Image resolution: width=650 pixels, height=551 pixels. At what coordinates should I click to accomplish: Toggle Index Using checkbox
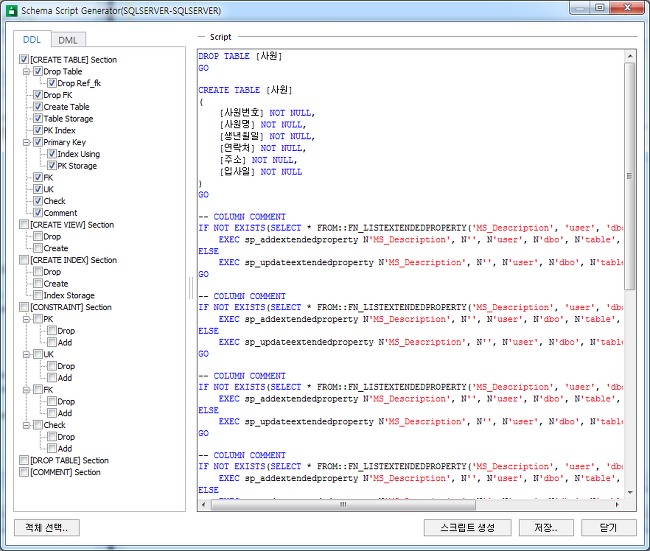52,154
